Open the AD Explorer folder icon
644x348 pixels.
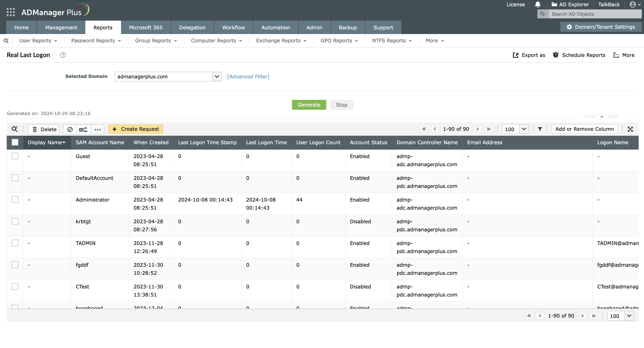coord(554,4)
